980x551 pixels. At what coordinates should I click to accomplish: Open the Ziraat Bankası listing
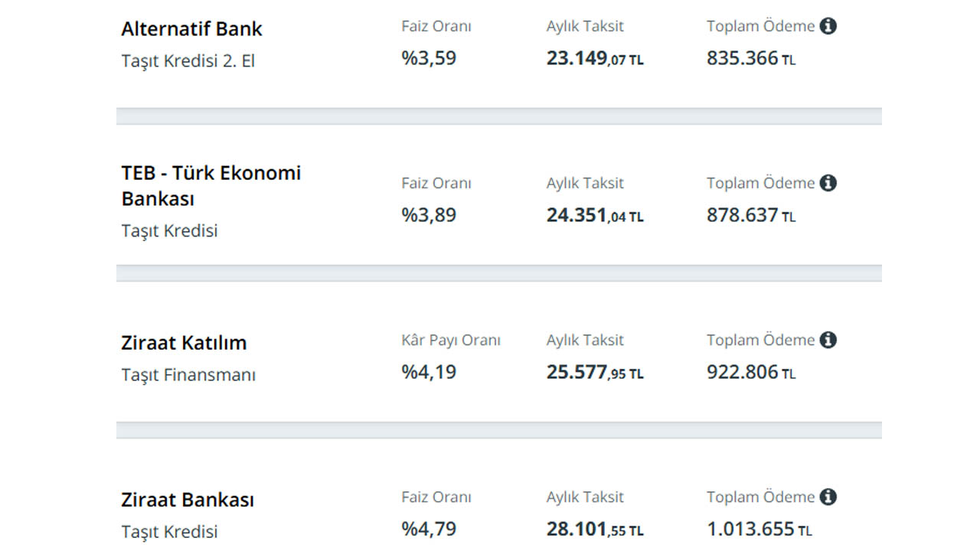click(188, 500)
